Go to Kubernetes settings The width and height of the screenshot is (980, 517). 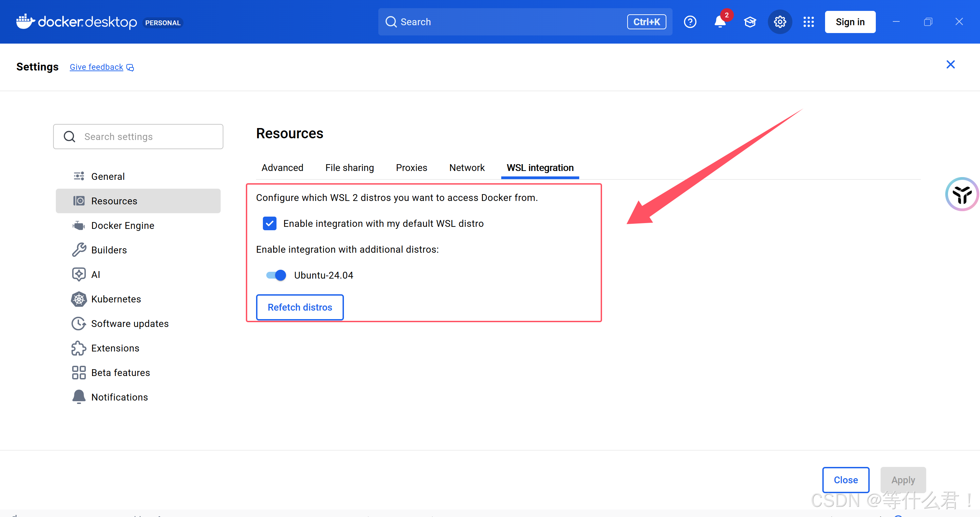[116, 299]
